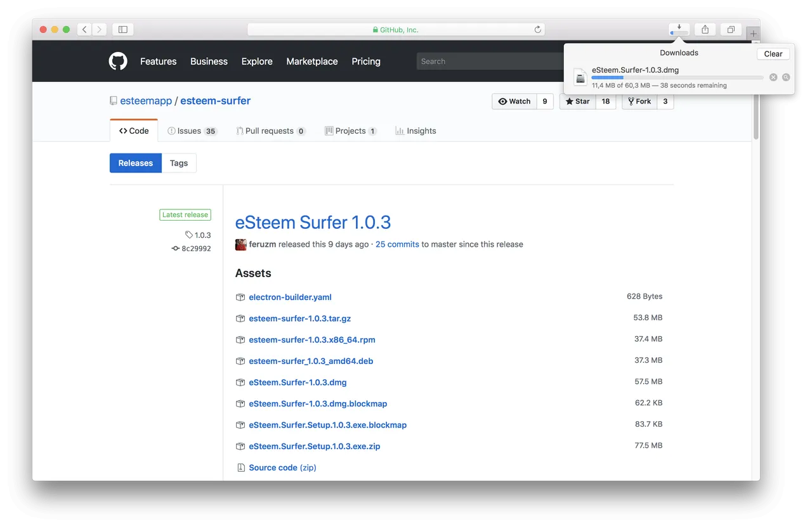Click package icon beside the .rpm asset
Image resolution: width=812 pixels, height=527 pixels.
[x=240, y=340]
